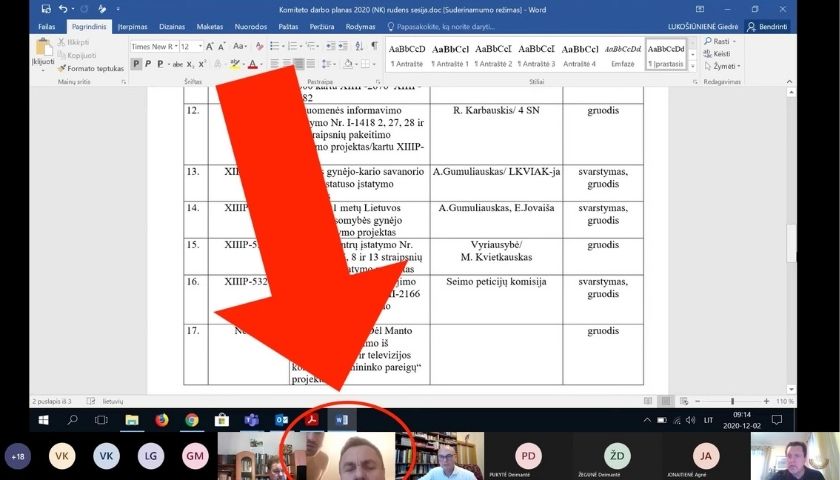Click the sort A-Z icon
Image resolution: width=840 pixels, height=480 pixels.
point(356,46)
